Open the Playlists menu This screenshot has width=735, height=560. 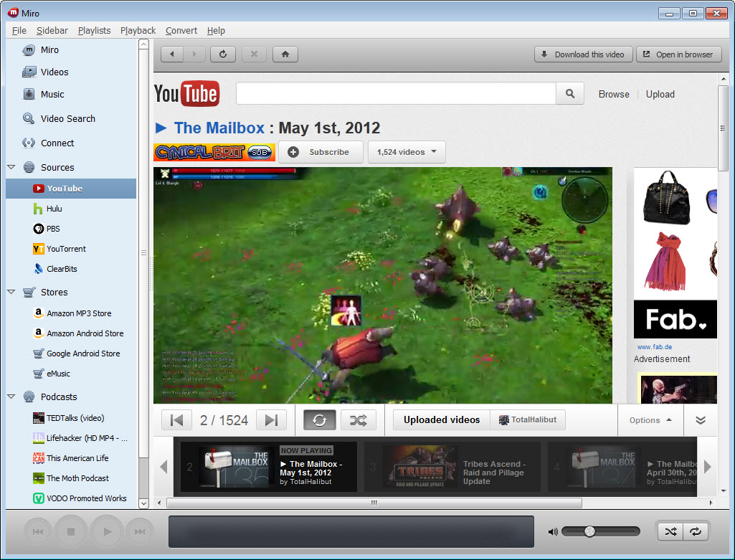[94, 30]
